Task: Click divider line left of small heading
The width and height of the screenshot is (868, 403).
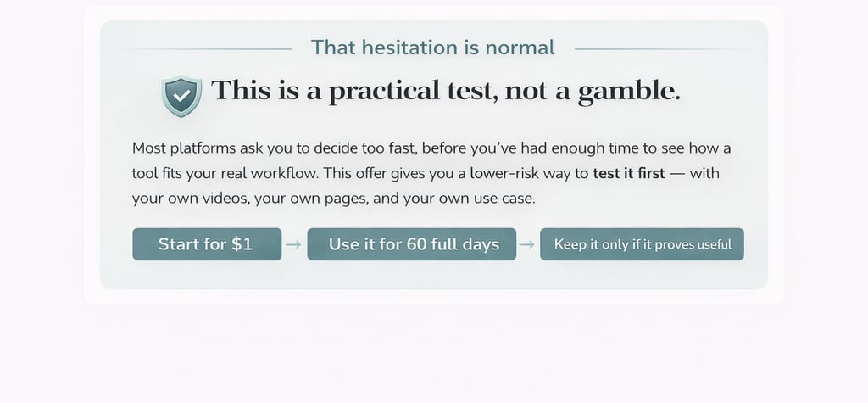Action: (209, 49)
